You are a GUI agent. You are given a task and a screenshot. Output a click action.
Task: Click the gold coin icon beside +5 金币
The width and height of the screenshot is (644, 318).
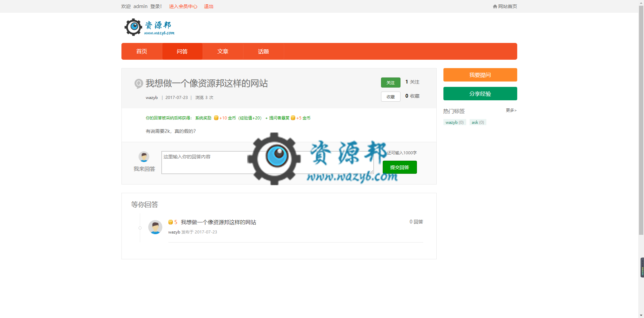click(x=293, y=118)
